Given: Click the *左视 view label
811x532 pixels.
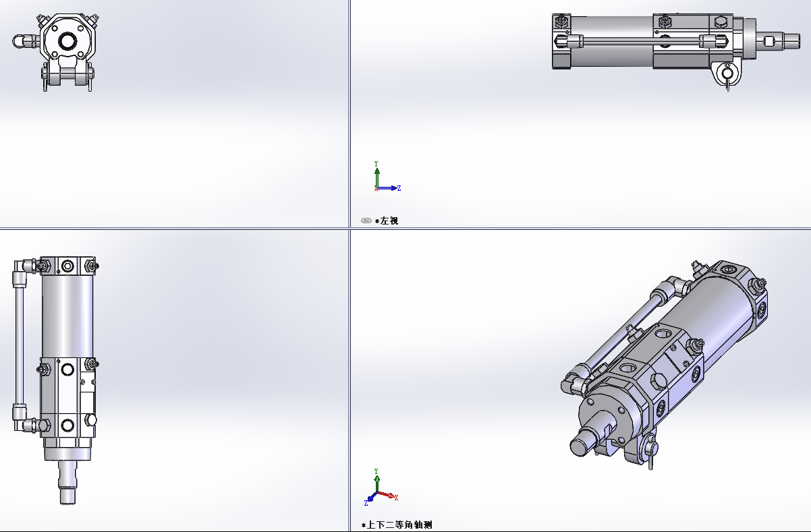Looking at the screenshot, I should tap(387, 220).
